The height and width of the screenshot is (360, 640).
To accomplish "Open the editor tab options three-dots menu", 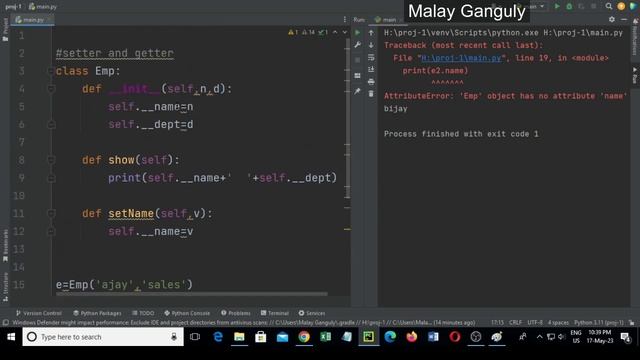I will click(x=345, y=19).
